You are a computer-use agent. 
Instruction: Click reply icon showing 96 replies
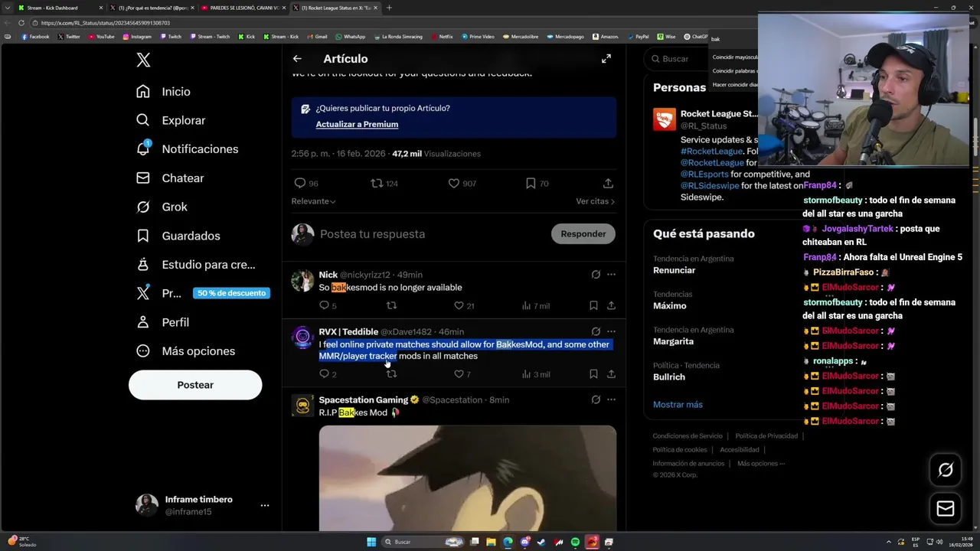coord(306,184)
